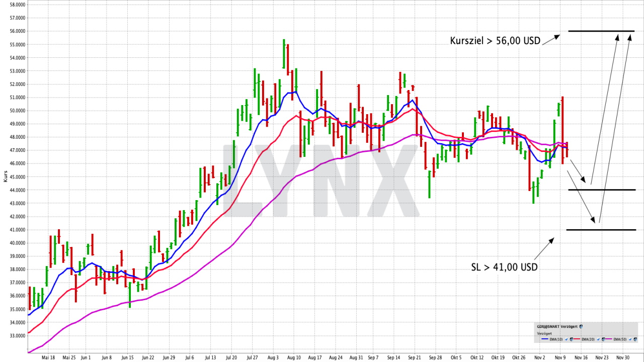Screen dimensions: 644x362
Task: Click the Jun 1 date label
Action: 86,358
